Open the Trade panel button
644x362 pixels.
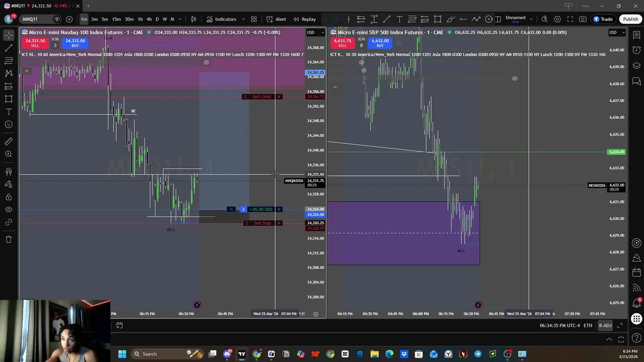(603, 19)
